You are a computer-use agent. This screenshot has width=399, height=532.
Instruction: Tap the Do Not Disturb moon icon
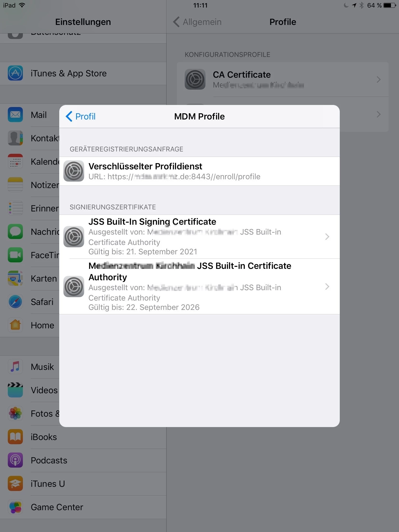click(346, 5)
